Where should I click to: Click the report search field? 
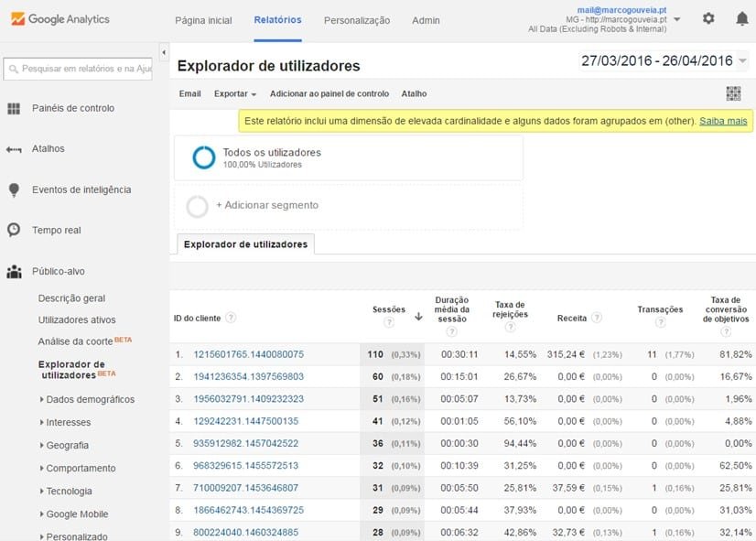click(x=81, y=69)
